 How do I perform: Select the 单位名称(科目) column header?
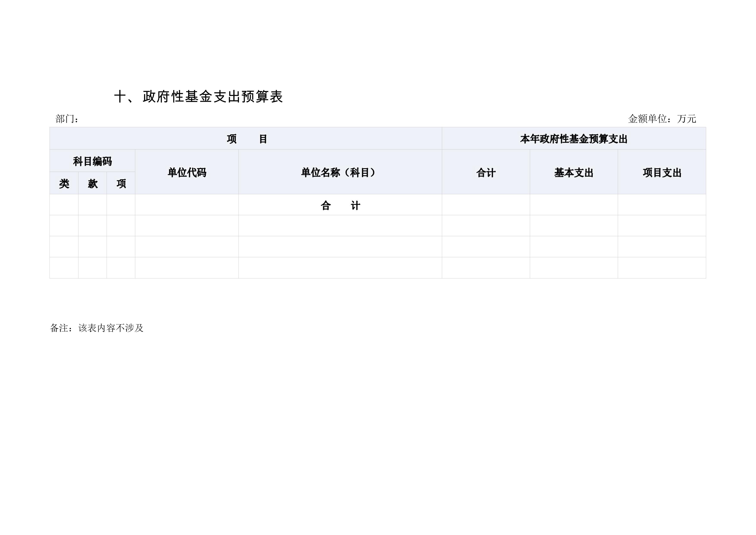[340, 172]
